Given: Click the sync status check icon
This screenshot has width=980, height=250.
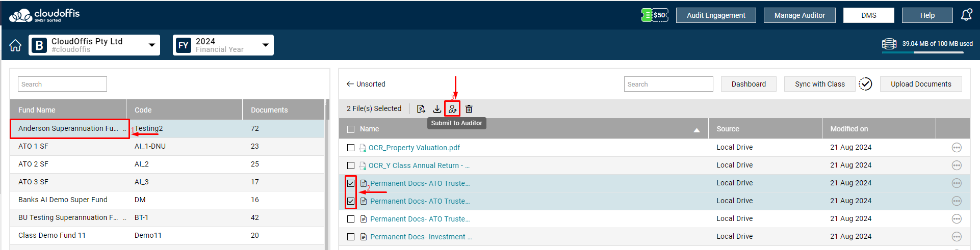Looking at the screenshot, I should coord(865,84).
